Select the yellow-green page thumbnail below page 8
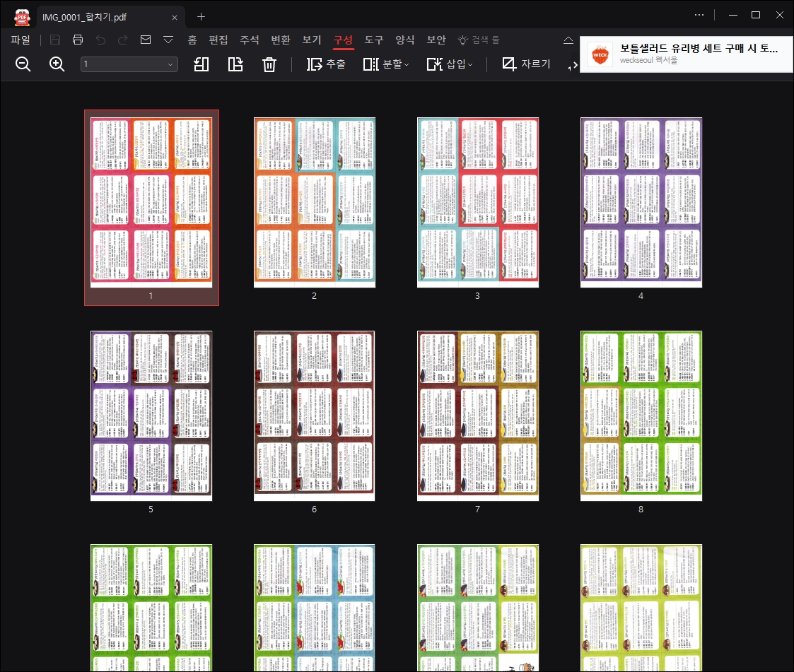This screenshot has height=672, width=794. click(641, 608)
